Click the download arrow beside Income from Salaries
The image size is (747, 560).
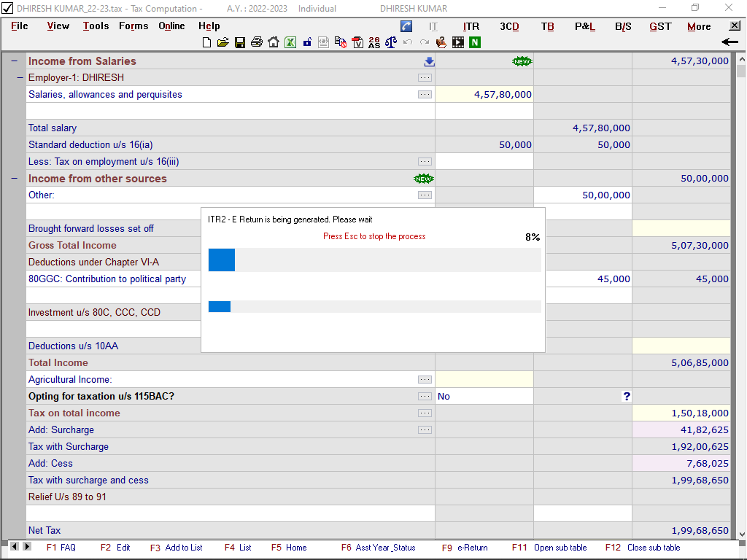[x=429, y=61]
